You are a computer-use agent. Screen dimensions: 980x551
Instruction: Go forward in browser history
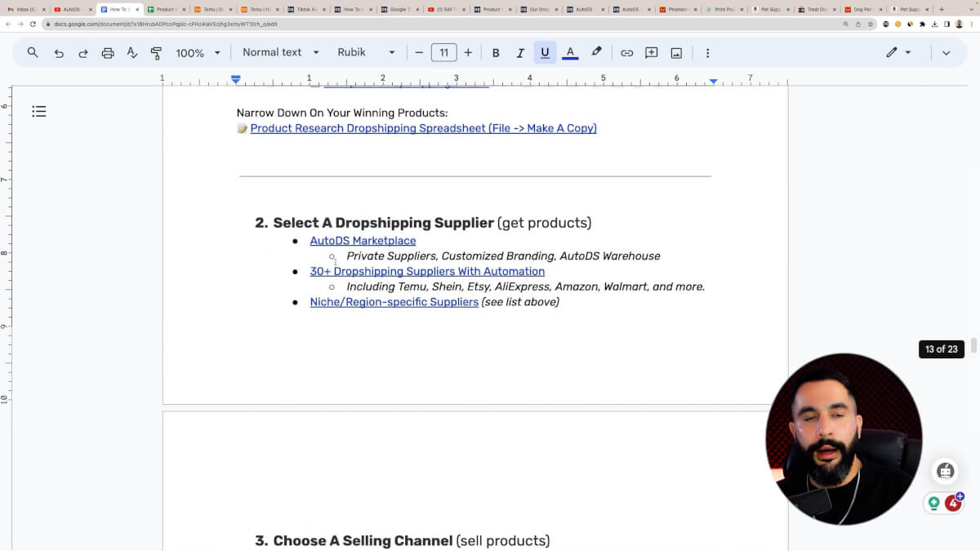20,24
